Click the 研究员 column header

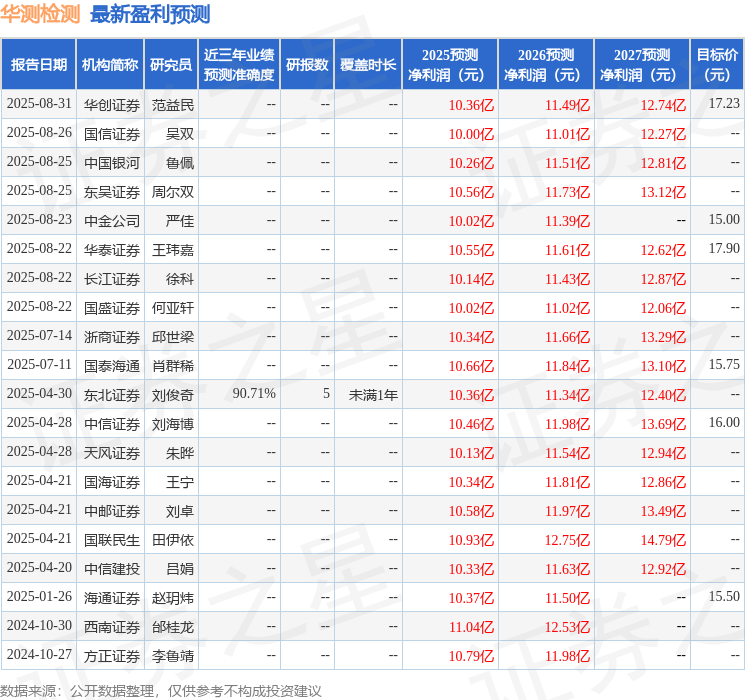171,65
